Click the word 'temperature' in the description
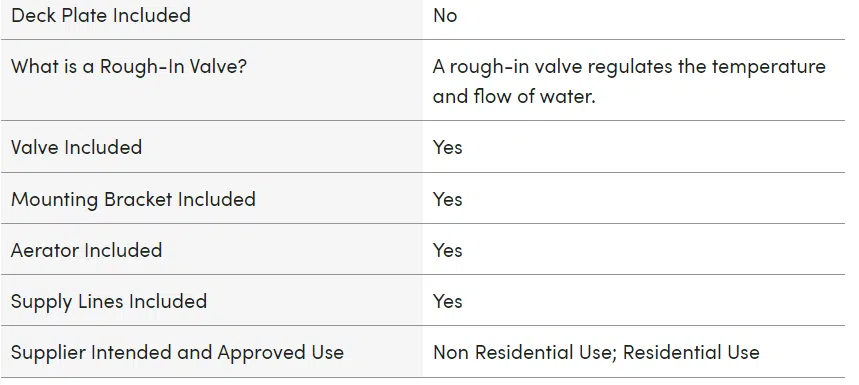The height and width of the screenshot is (385, 859). tap(769, 67)
